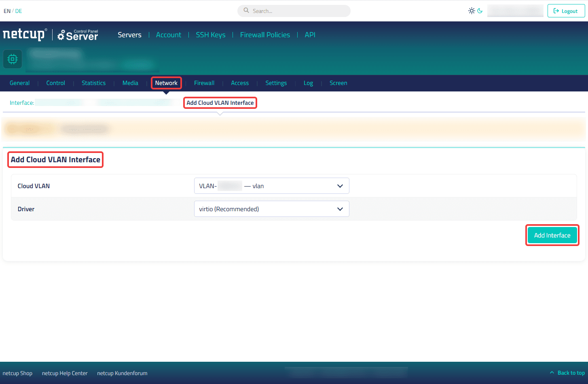Log out with the Logout button
The width and height of the screenshot is (588, 384).
click(566, 11)
